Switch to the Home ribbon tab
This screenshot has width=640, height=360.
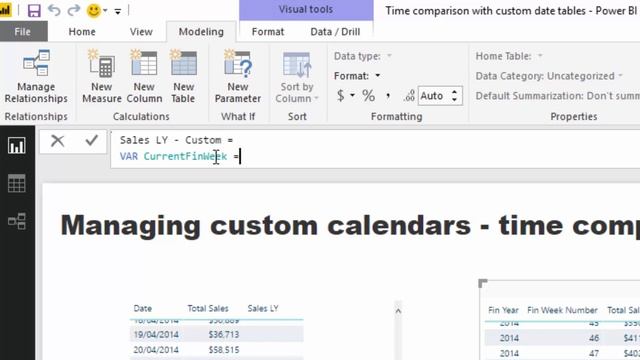[x=82, y=31]
